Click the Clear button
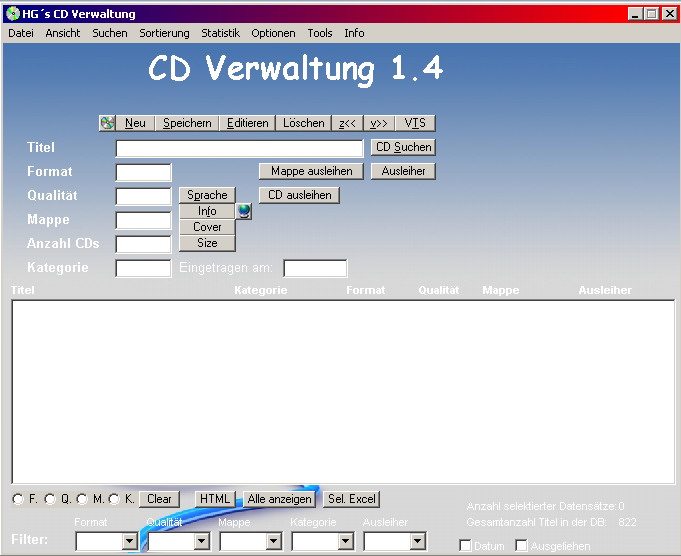The image size is (681, 556). [x=159, y=499]
